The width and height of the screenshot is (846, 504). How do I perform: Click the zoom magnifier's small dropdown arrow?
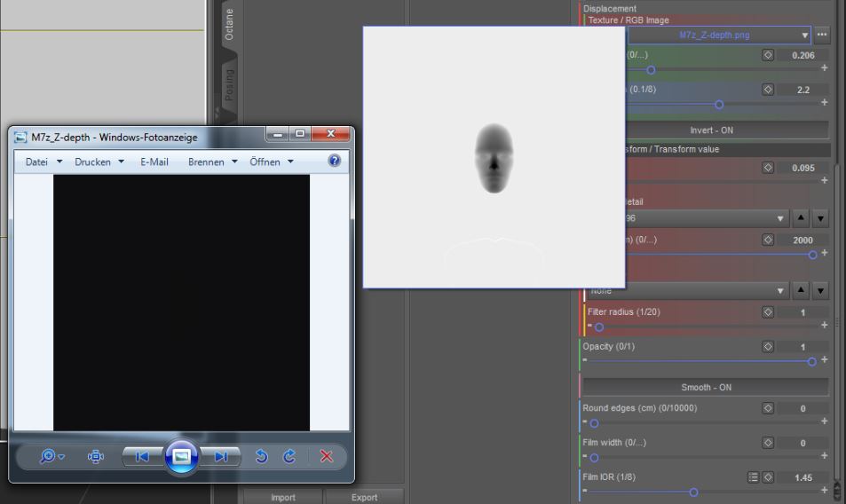point(61,457)
